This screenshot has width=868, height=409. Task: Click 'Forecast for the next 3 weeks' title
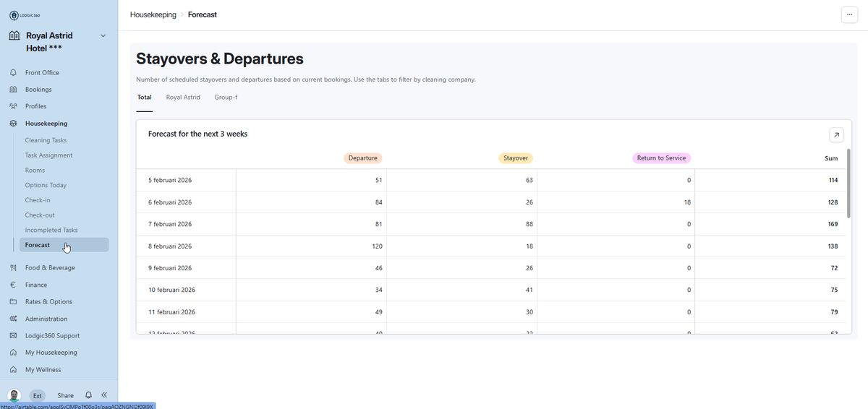coord(197,134)
